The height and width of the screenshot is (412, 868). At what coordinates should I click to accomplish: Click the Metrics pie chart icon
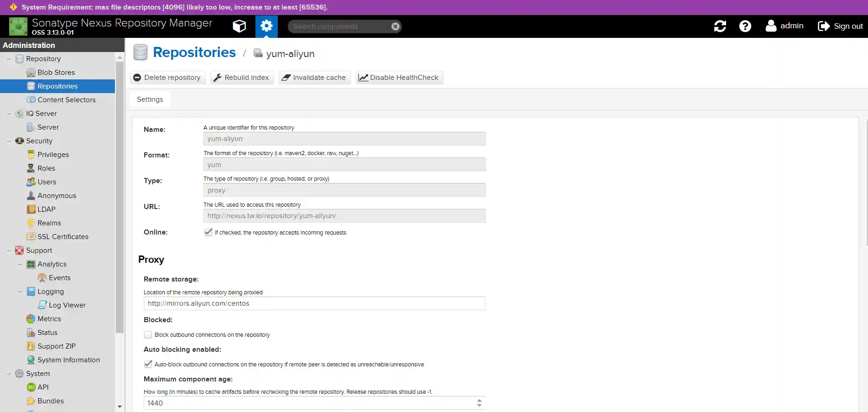pos(31,319)
